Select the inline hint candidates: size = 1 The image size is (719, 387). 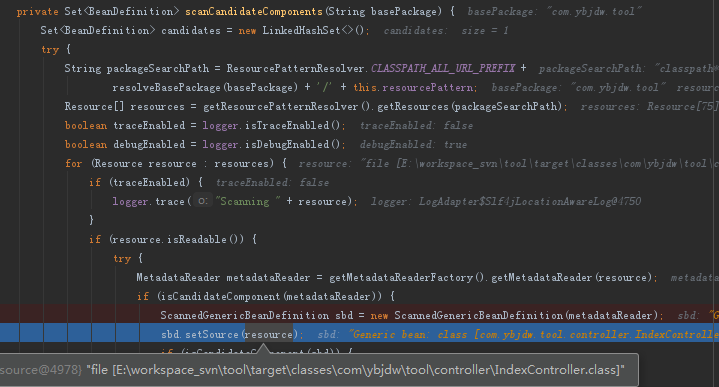coord(446,31)
